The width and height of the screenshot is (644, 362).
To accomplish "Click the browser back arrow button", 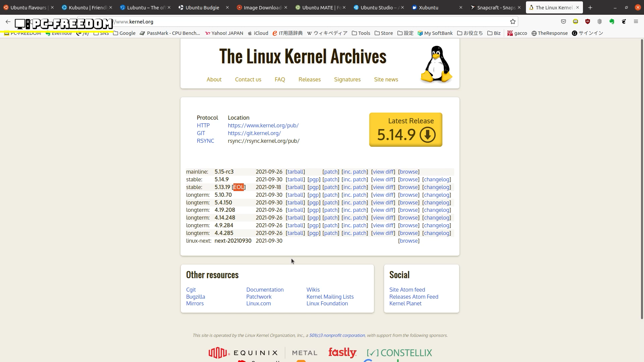I will pyautogui.click(x=8, y=22).
